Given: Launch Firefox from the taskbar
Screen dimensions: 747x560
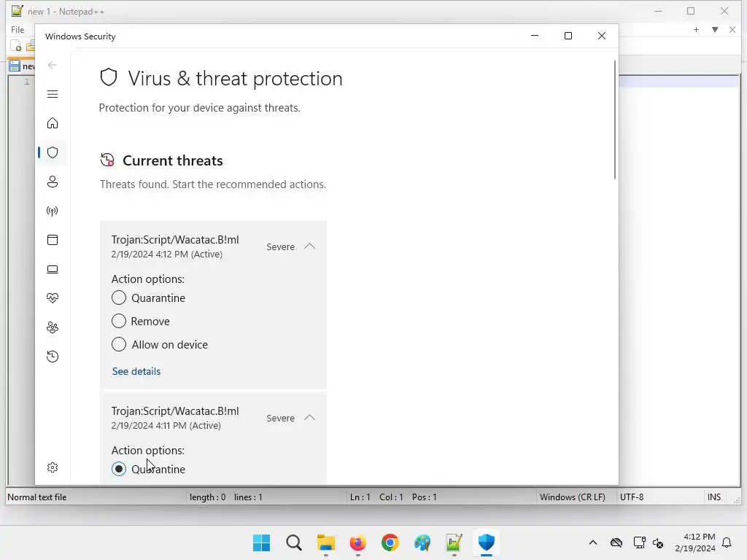Looking at the screenshot, I should pyautogui.click(x=357, y=542).
